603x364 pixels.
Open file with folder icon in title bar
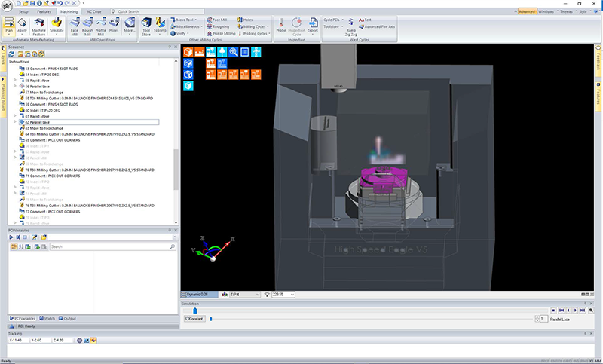(26, 3)
